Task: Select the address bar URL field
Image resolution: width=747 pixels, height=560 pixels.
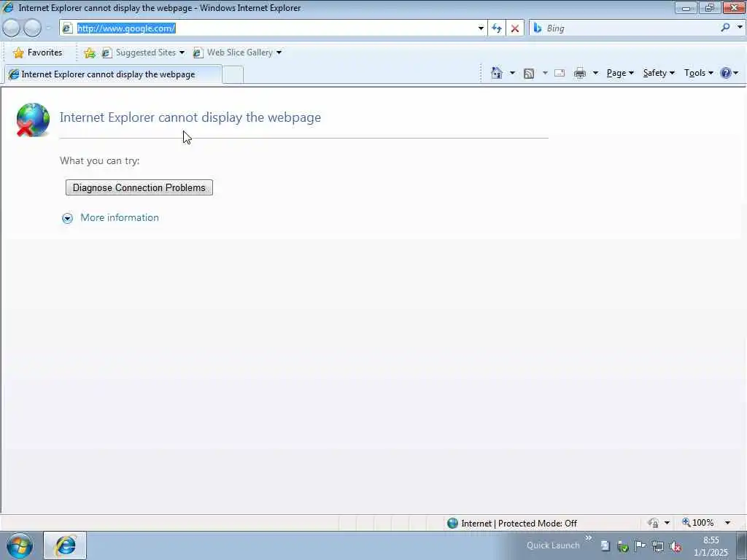Action: [269, 28]
